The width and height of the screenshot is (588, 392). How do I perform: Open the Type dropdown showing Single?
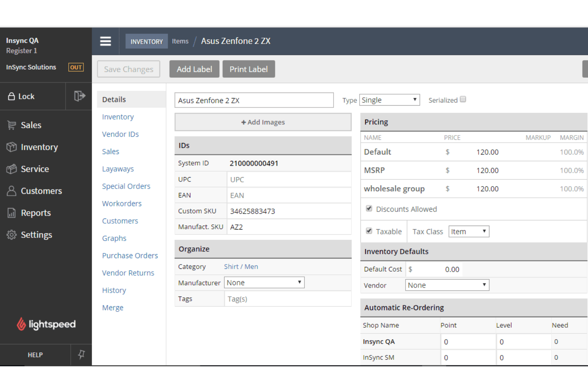click(x=389, y=100)
